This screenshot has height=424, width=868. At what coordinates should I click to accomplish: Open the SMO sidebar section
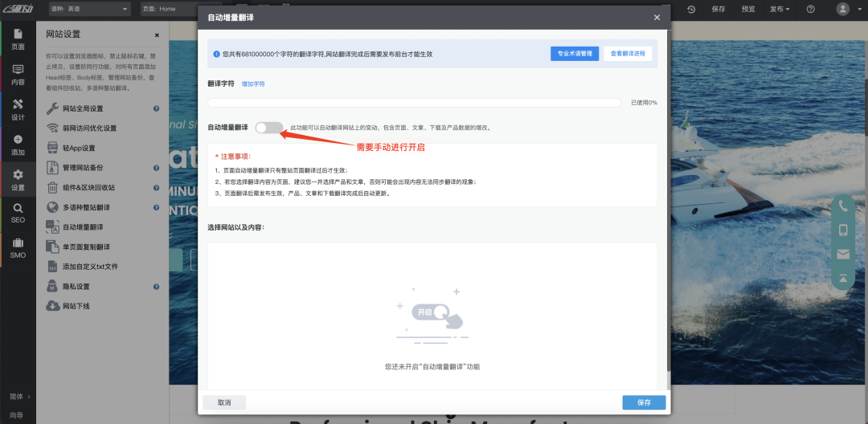coord(18,248)
